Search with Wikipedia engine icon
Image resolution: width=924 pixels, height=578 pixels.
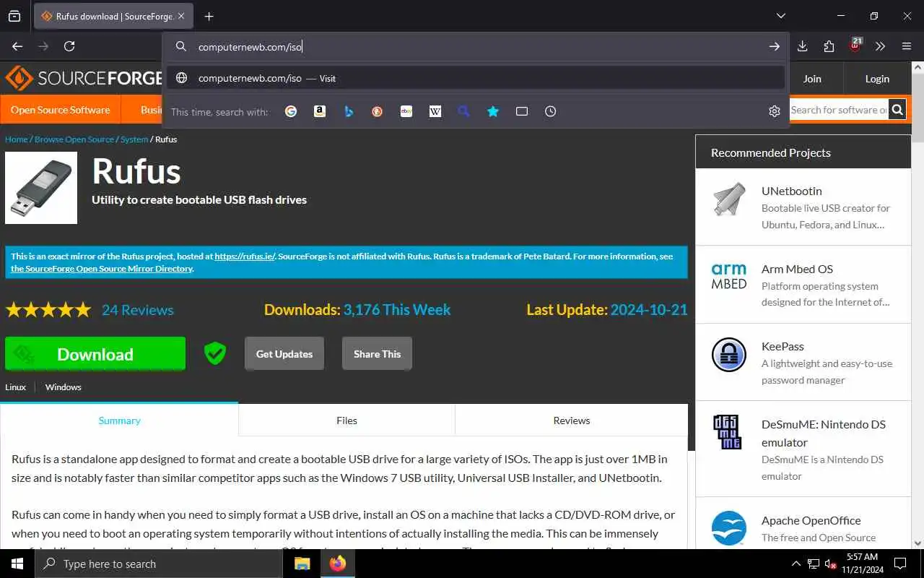point(435,111)
